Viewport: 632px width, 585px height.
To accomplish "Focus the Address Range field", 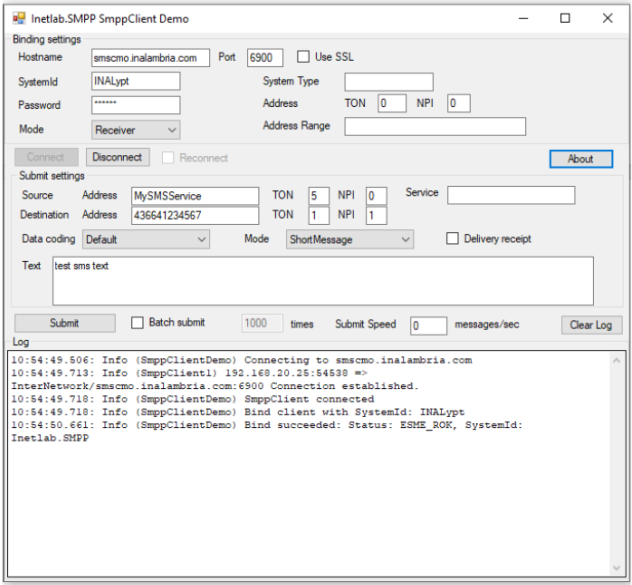I will click(x=435, y=126).
